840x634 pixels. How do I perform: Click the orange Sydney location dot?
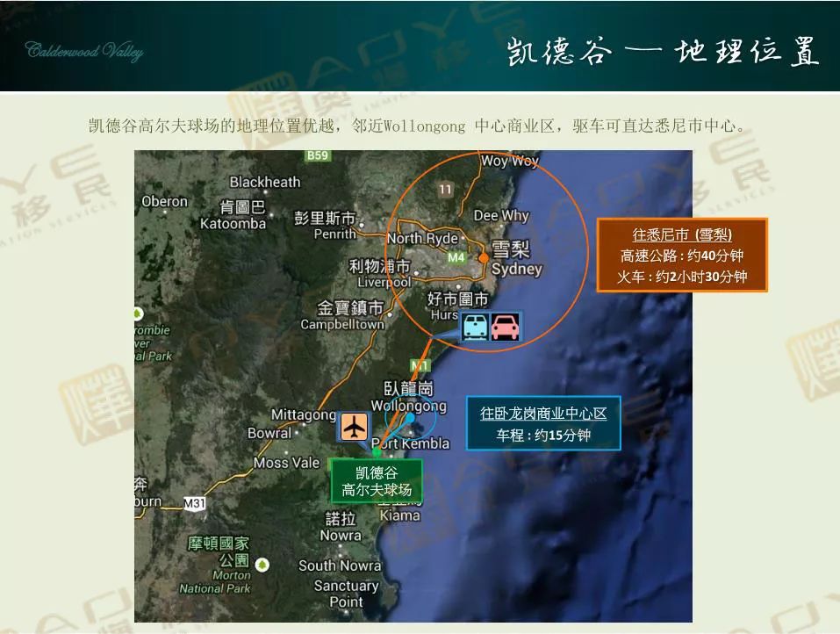(483, 257)
